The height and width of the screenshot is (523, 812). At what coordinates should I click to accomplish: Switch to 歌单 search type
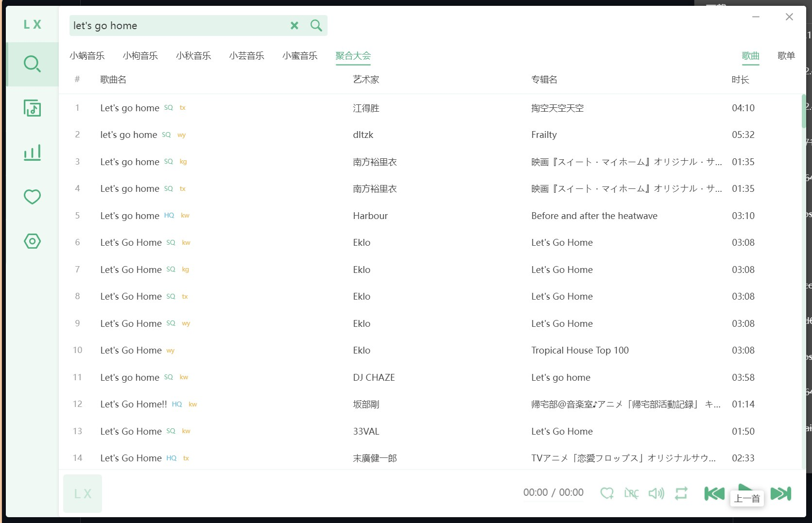[786, 56]
